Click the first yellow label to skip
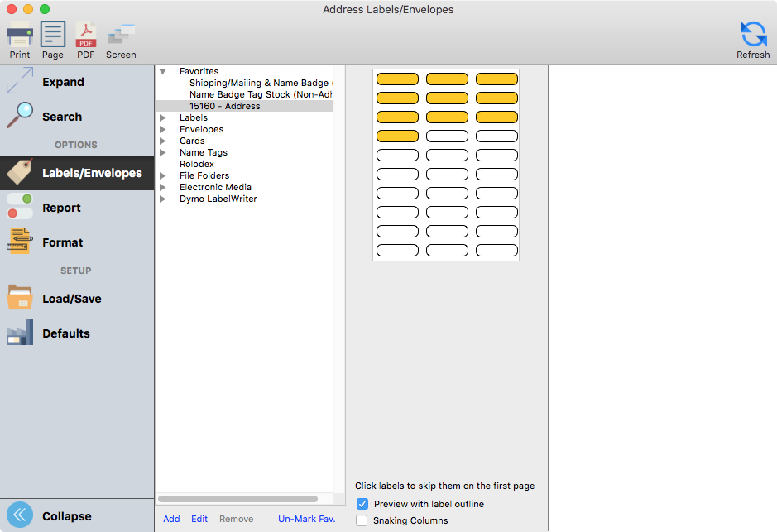The image size is (777, 532). tap(397, 79)
